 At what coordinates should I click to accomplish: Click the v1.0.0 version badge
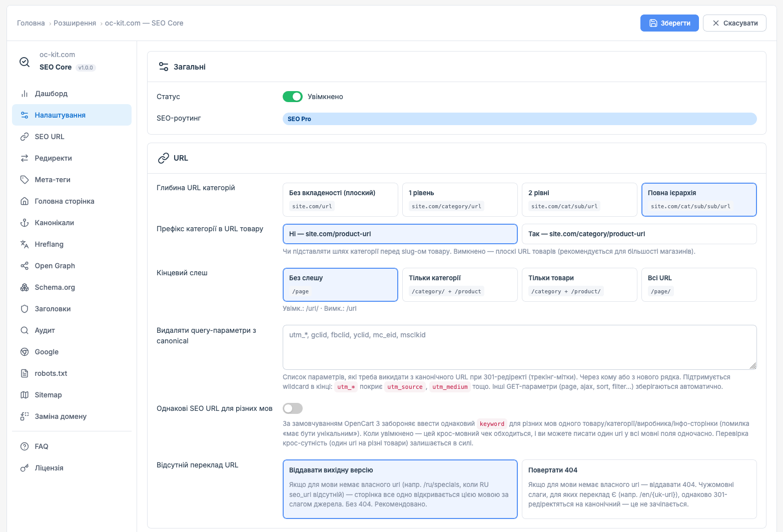click(86, 68)
